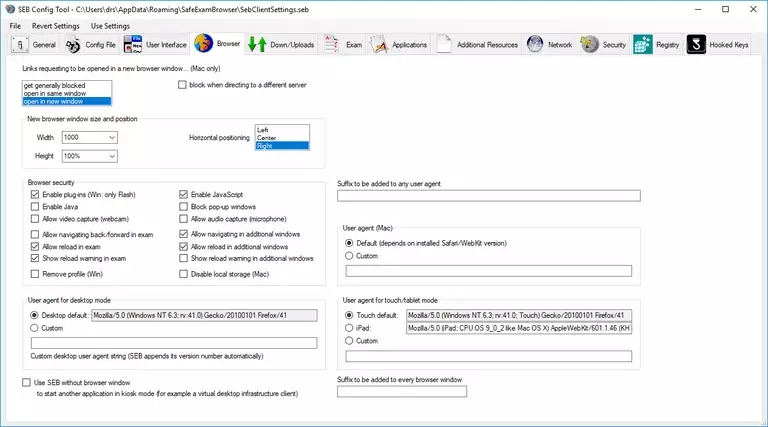Select Touch default user agent radio

[349, 315]
